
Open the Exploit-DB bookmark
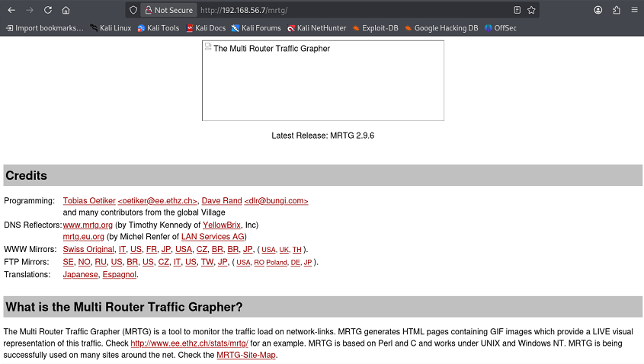(376, 28)
